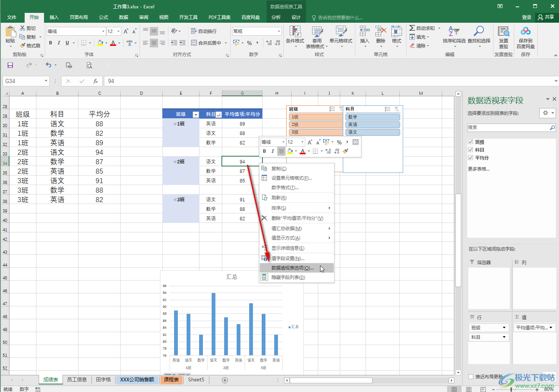
Task: Open the ribbon font size dropdown
Action: pos(119,31)
